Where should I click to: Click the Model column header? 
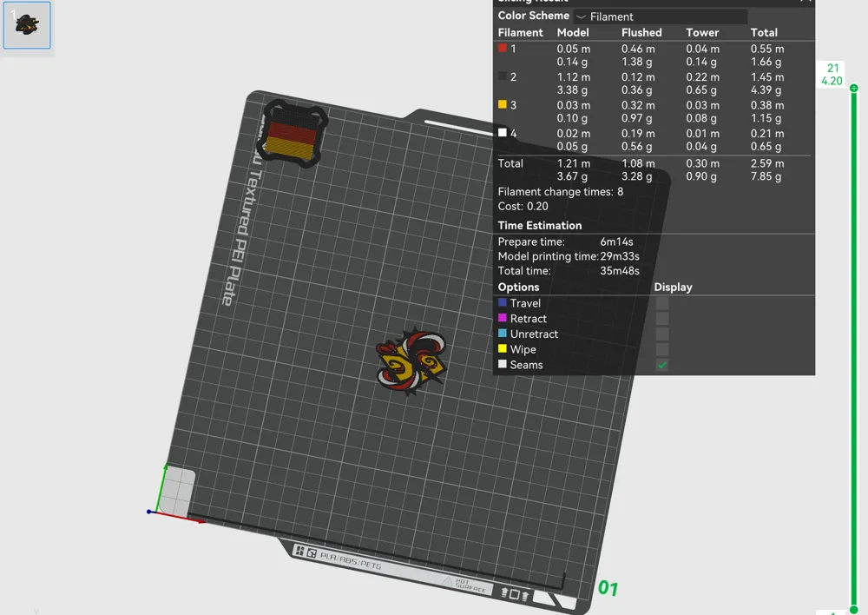[x=573, y=33]
